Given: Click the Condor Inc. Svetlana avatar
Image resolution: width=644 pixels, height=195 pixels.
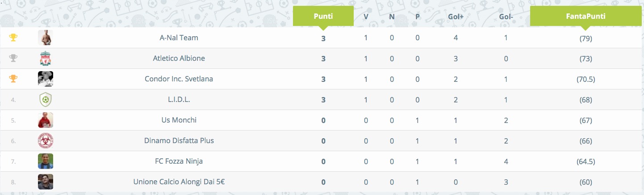Looking at the screenshot, I should point(46,79).
